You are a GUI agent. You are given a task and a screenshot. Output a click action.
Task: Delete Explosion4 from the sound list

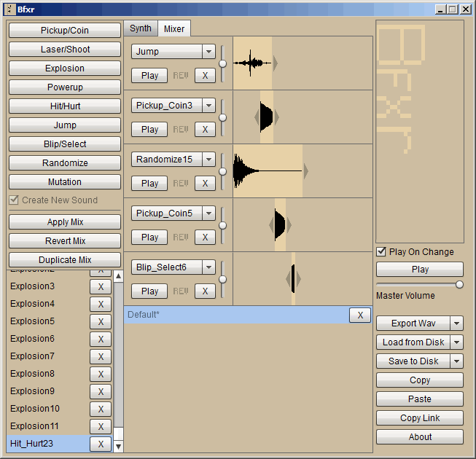[101, 304]
